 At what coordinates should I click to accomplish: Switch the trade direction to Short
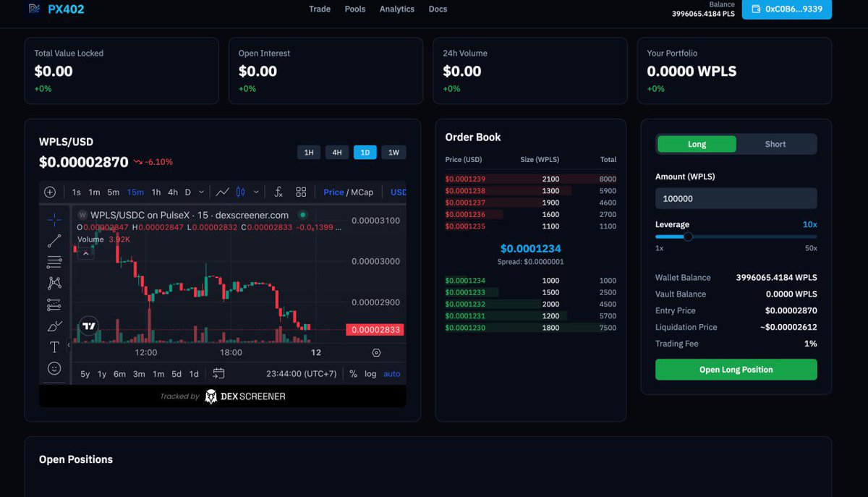[x=775, y=144]
